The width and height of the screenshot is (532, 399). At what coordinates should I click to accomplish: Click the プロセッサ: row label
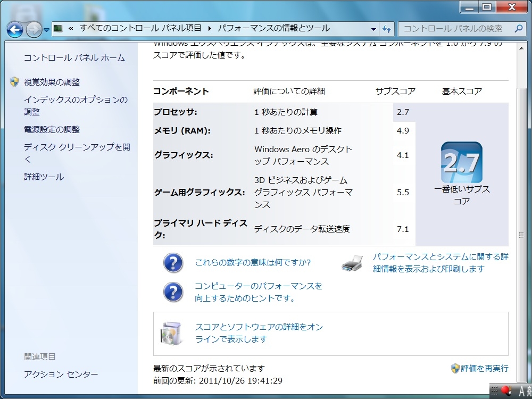(x=176, y=112)
